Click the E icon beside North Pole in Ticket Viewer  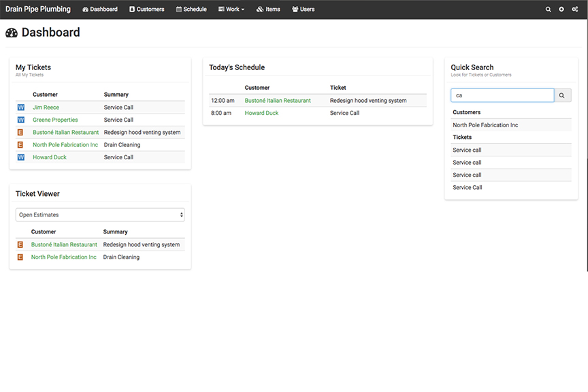[x=20, y=257]
